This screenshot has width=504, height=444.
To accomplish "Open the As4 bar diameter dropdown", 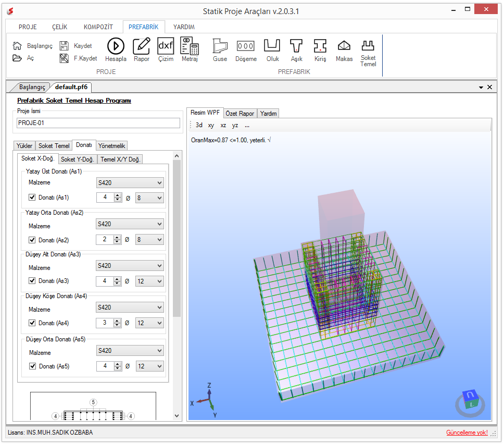I will pyautogui.click(x=149, y=323).
